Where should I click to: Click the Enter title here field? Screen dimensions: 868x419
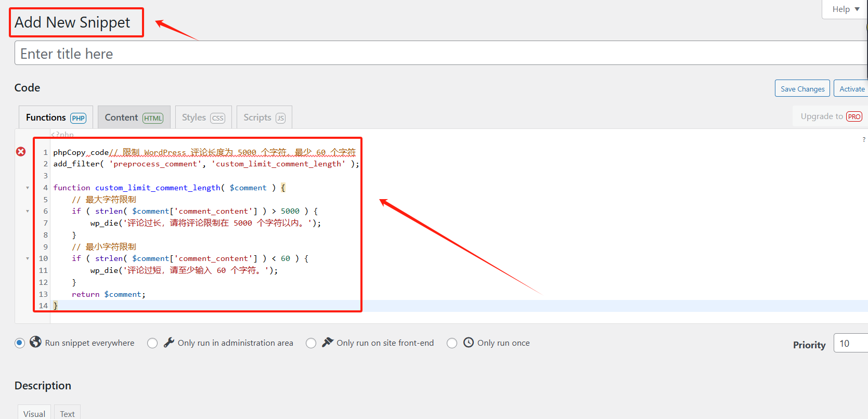pyautogui.click(x=441, y=53)
